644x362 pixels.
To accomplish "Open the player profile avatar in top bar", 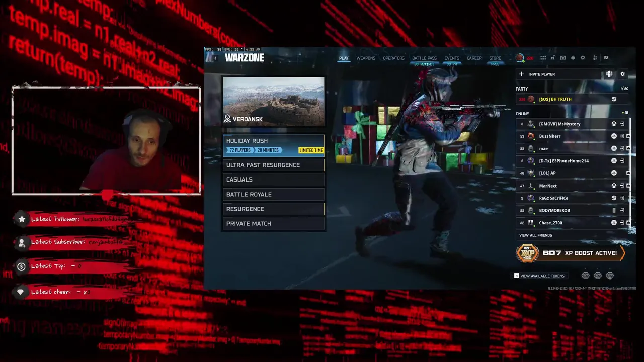I will tap(520, 58).
